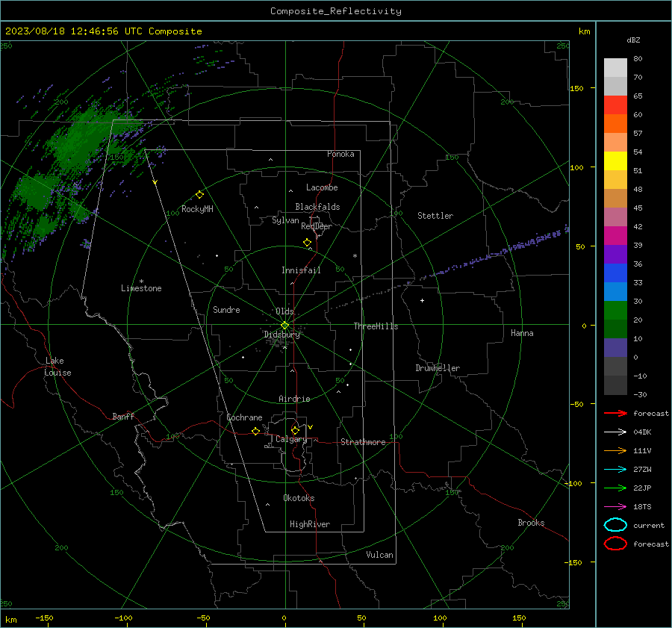The height and width of the screenshot is (628, 672).
Task: Click the Cochrane label
Action: pos(244,417)
